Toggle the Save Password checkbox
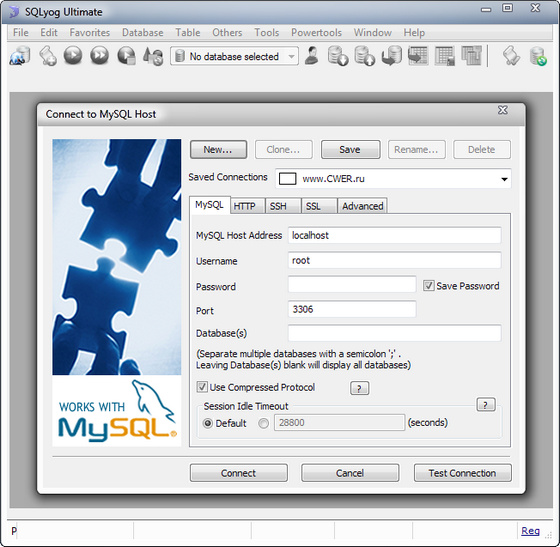Screen dimensions: 560x547 428,286
